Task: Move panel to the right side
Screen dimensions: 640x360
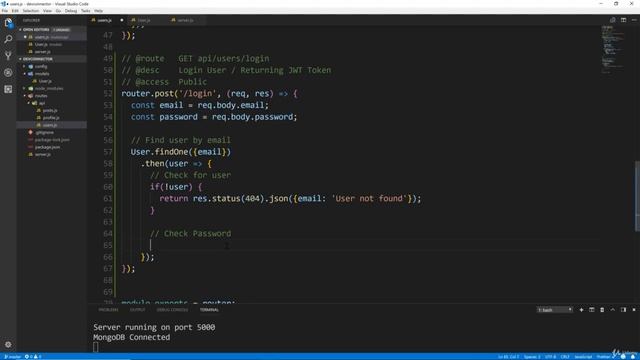Action: point(623,310)
